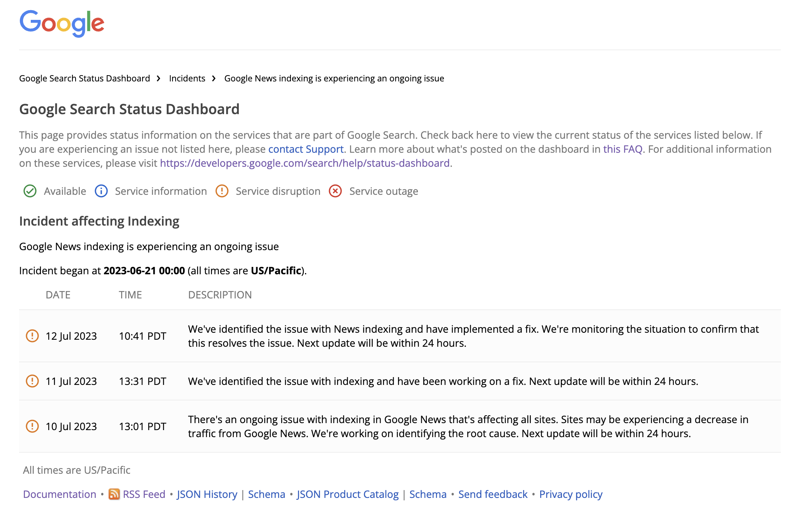The width and height of the screenshot is (812, 524).
Task: Open the Documentation footer link
Action: 60,494
